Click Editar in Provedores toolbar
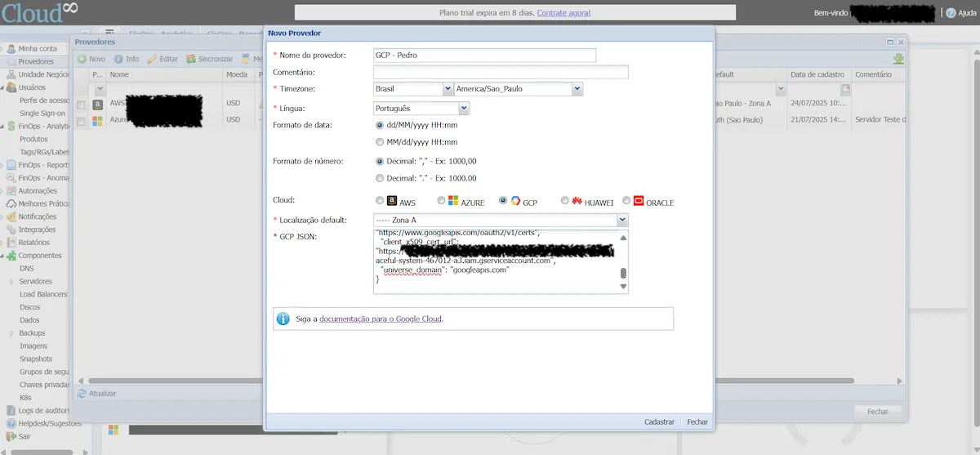The width and height of the screenshot is (980, 455). pyautogui.click(x=163, y=59)
